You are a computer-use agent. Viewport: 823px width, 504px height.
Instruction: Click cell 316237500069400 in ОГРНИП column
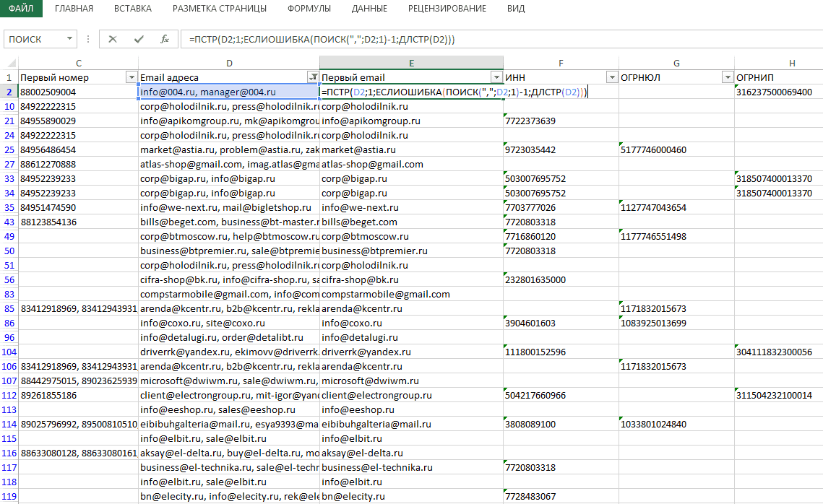tap(779, 92)
